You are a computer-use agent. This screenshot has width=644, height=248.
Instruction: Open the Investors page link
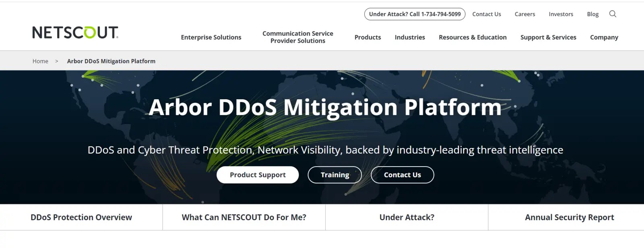561,14
